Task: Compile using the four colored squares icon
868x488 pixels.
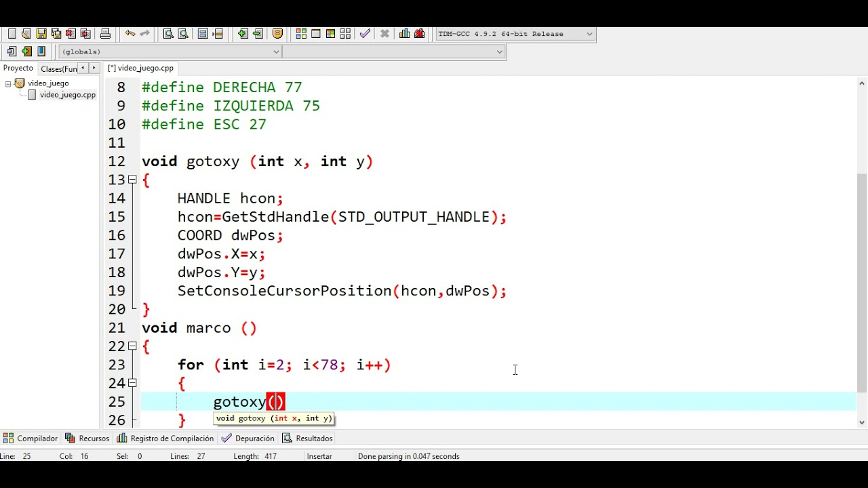Action: coord(302,34)
